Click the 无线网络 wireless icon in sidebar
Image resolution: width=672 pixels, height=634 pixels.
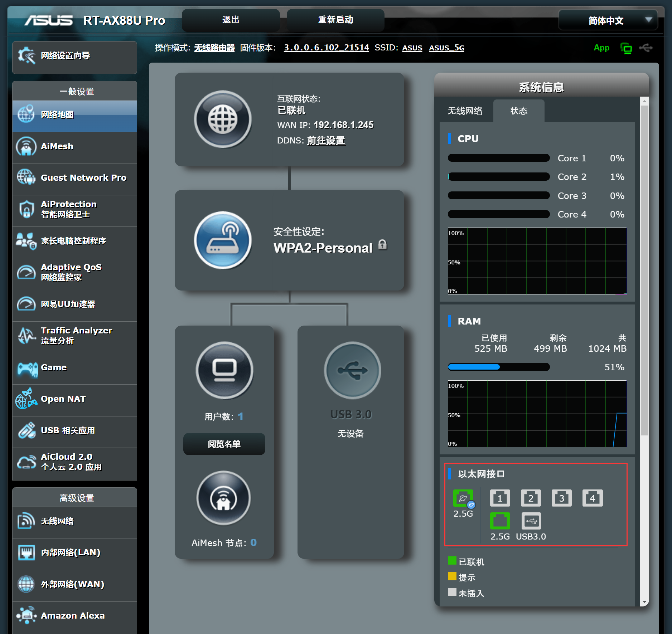[x=26, y=521]
